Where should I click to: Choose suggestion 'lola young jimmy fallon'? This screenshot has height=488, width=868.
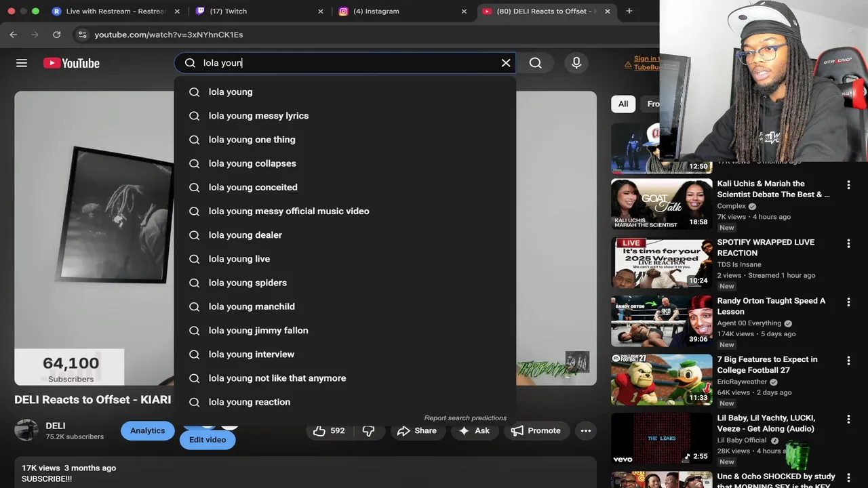point(345,331)
